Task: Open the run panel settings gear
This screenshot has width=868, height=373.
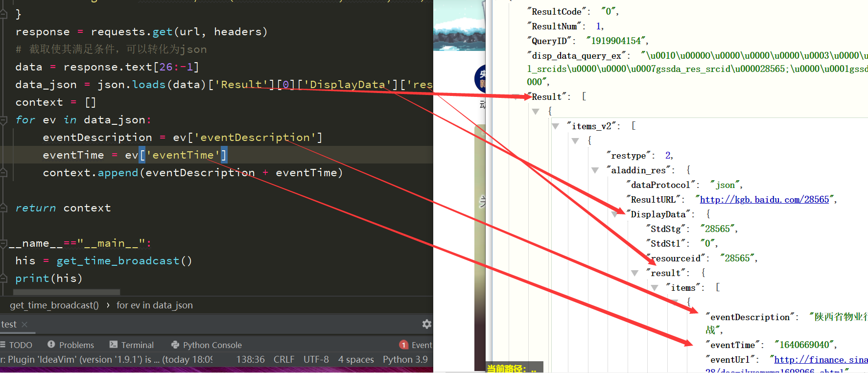Action: coord(426,324)
